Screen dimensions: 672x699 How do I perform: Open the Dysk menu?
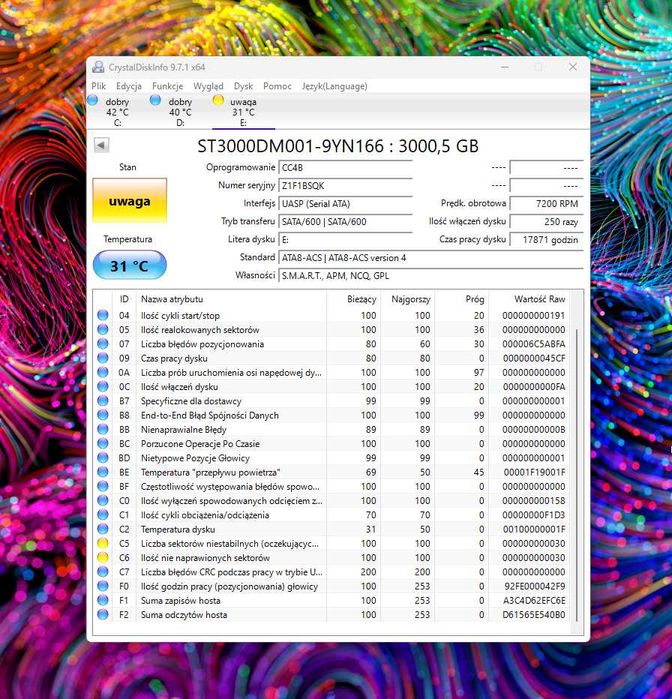(243, 86)
